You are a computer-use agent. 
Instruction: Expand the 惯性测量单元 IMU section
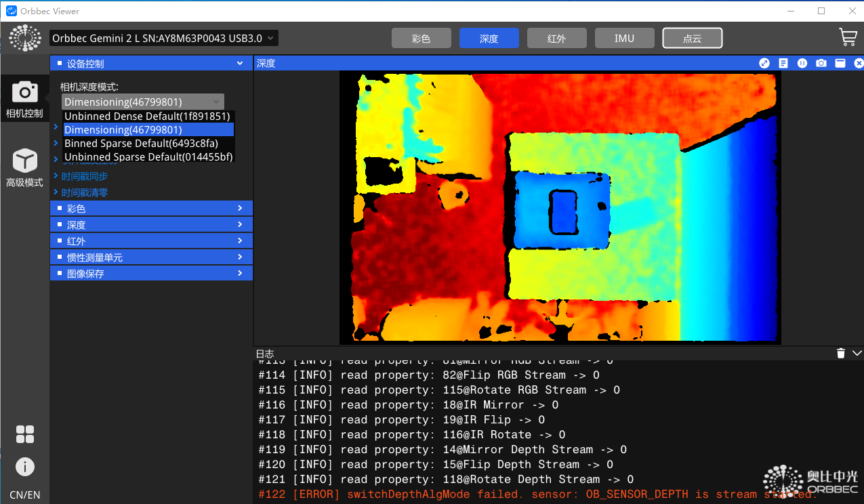(151, 257)
